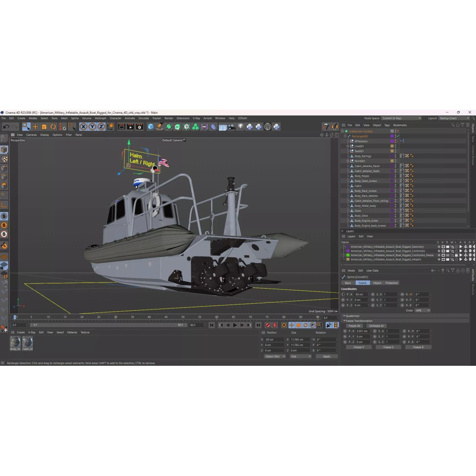Click the Freeze S button
476x476 pixels.
(388, 347)
